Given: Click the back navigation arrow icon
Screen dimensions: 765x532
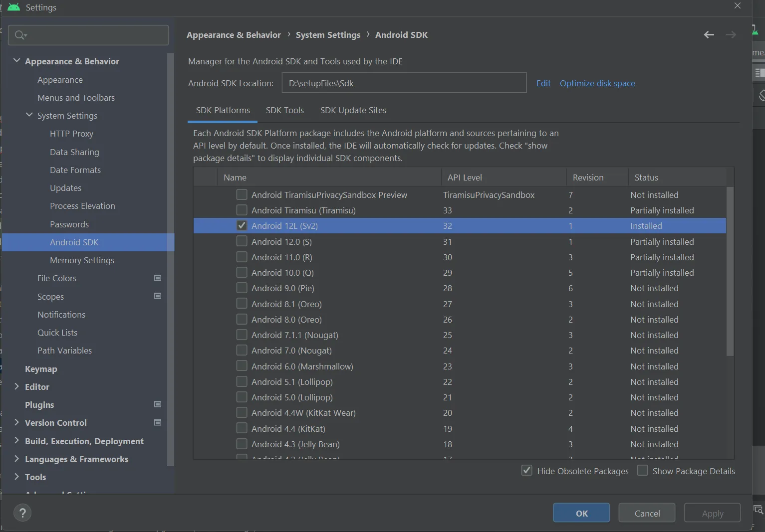Looking at the screenshot, I should pyautogui.click(x=709, y=35).
